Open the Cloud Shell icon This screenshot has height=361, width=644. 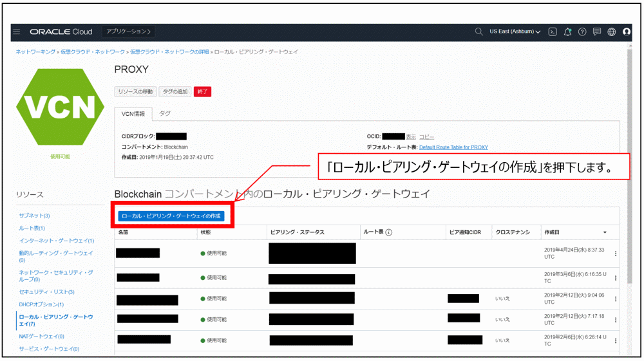point(553,32)
